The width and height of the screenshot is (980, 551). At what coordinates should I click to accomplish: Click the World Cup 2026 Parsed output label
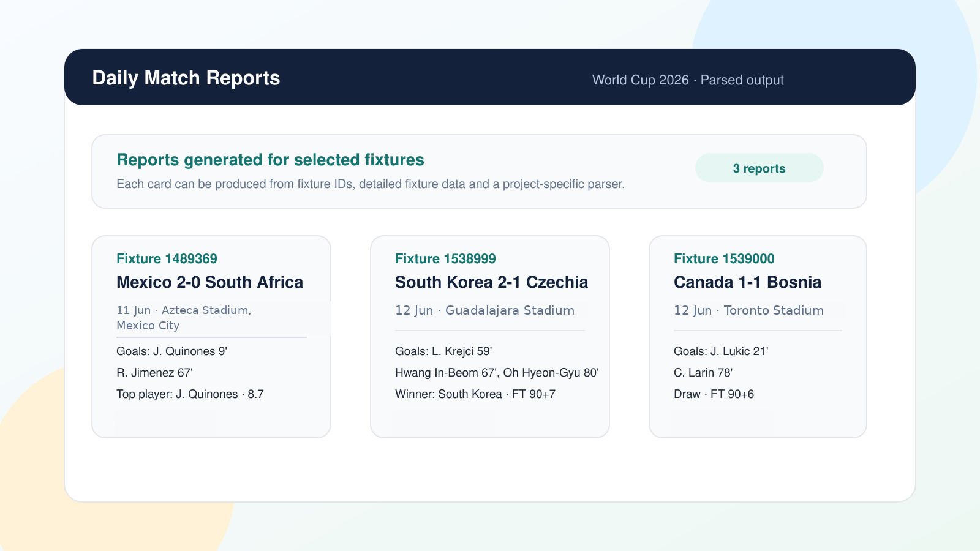pyautogui.click(x=688, y=80)
